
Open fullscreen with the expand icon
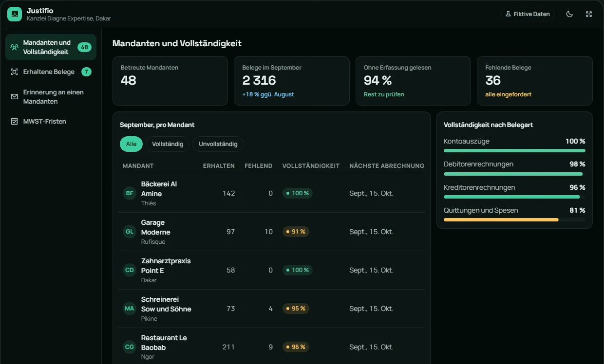pos(589,14)
